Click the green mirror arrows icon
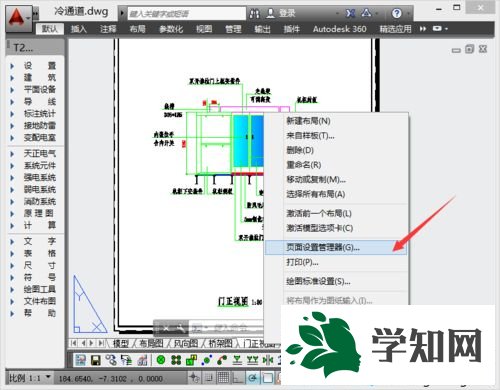The height and width of the screenshot is (390, 500). (268, 360)
